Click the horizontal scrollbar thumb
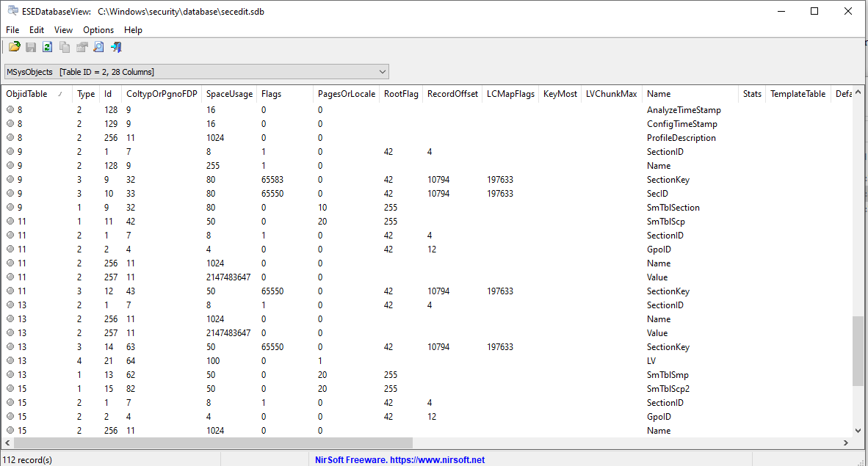 (x=213, y=443)
